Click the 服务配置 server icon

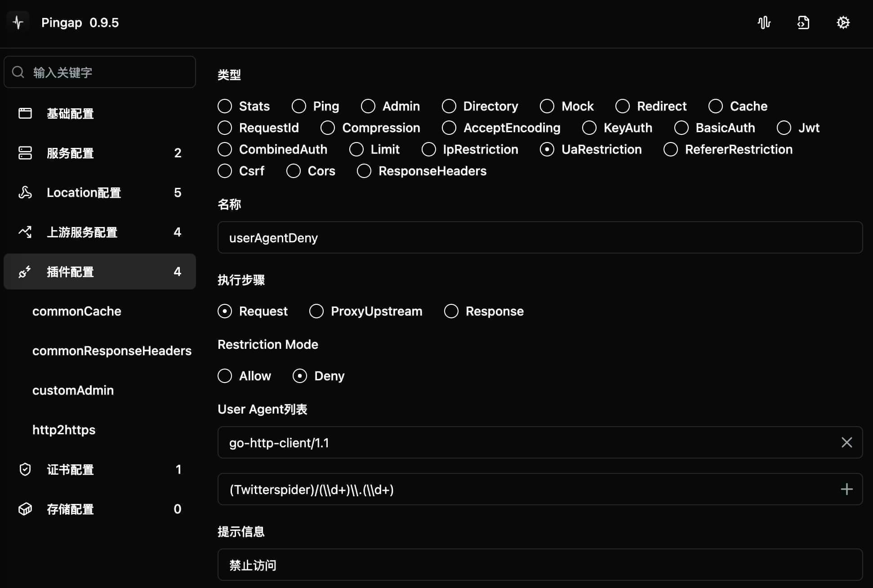click(25, 153)
